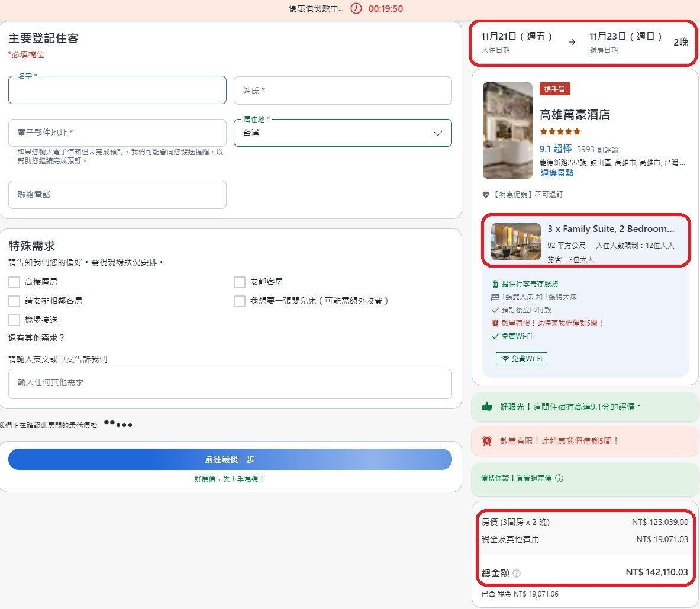The image size is (700, 609).
Task: Enable the baby crib request checkbox
Action: [x=239, y=301]
